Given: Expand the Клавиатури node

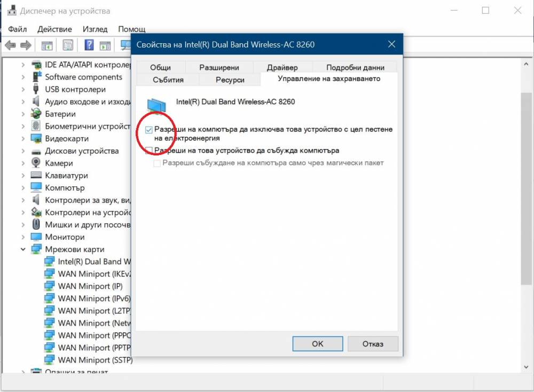Looking at the screenshot, I should point(23,175).
